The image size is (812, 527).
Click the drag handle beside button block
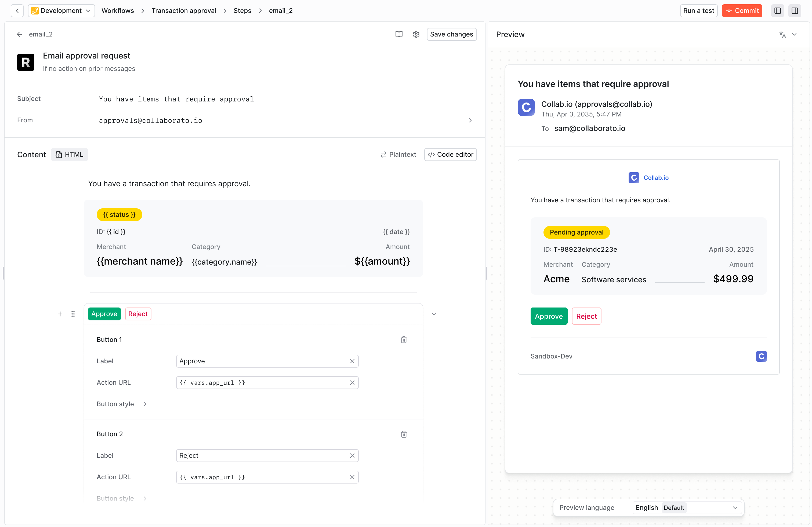click(x=73, y=314)
